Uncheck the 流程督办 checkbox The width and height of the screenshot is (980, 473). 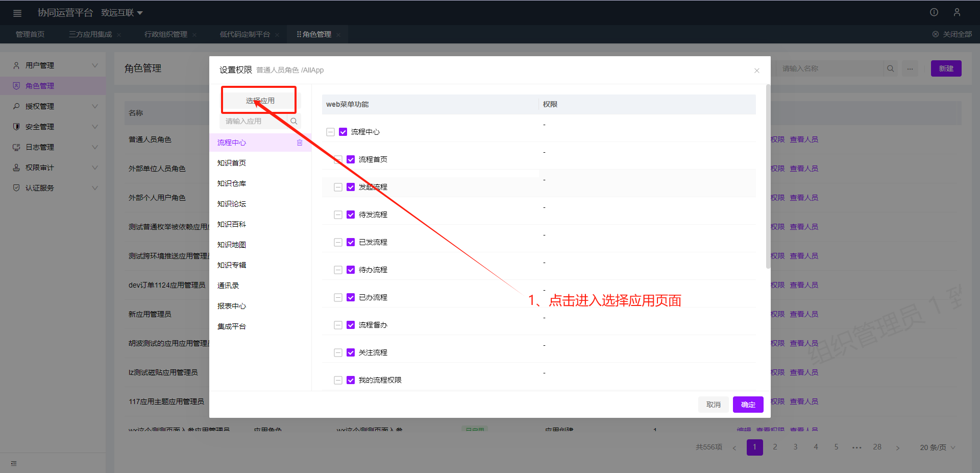(x=351, y=325)
